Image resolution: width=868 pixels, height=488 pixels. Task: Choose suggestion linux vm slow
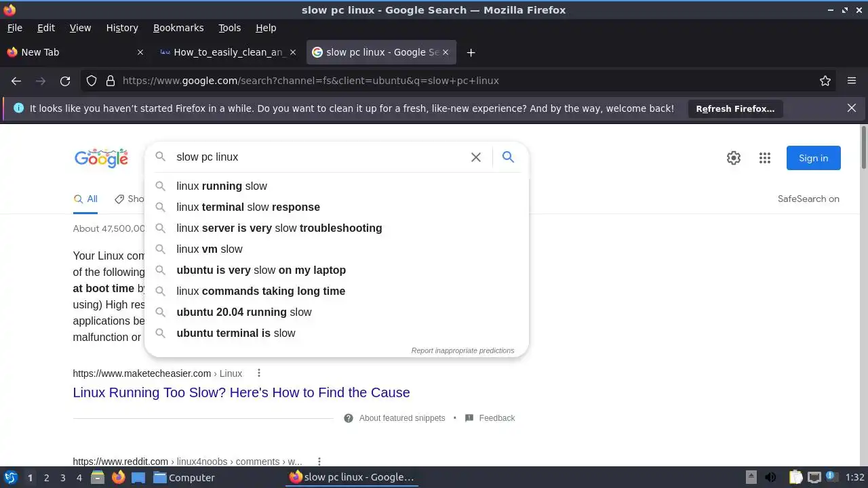point(336,249)
